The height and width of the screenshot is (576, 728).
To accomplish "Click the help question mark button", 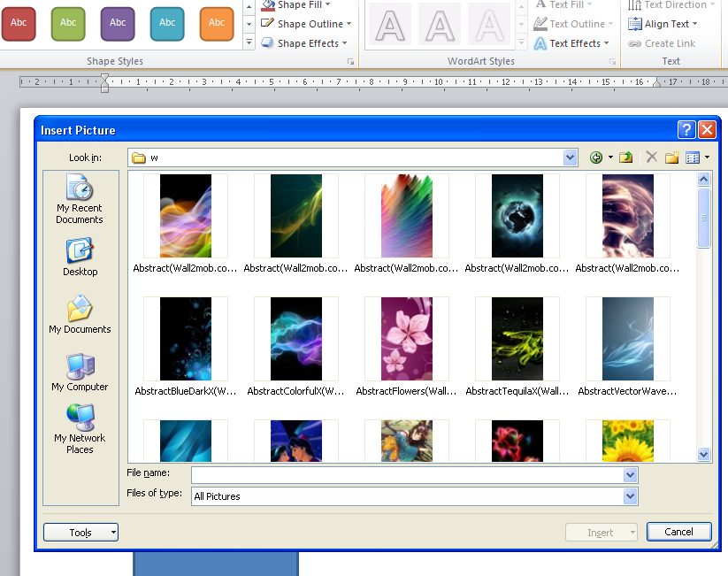I will click(686, 130).
